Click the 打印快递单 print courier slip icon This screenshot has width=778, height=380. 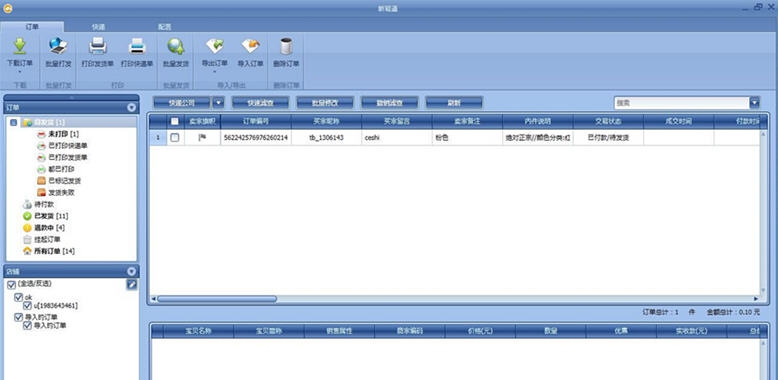tap(137, 46)
